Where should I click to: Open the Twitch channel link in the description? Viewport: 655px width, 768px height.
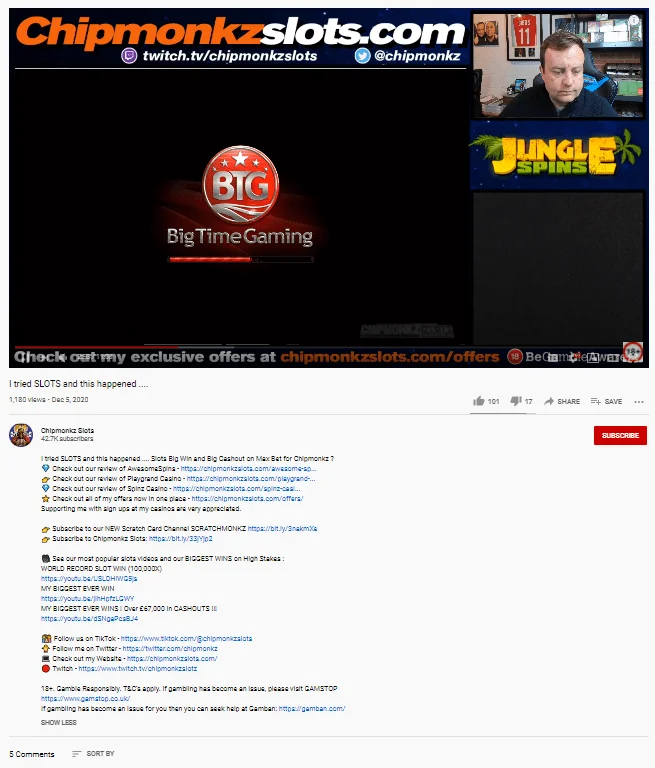pyautogui.click(x=138, y=669)
